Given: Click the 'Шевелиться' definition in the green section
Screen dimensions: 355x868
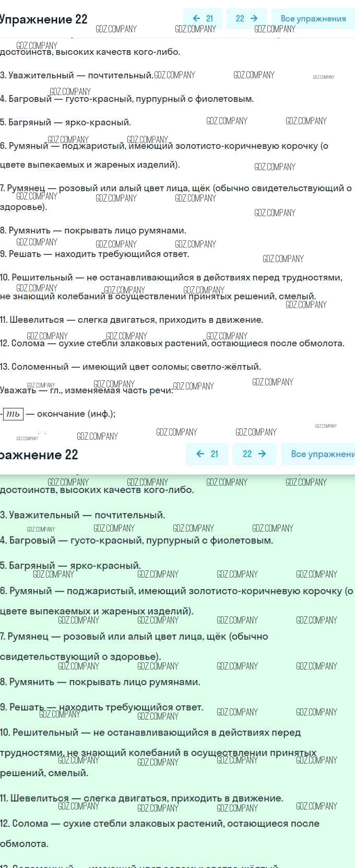Looking at the screenshot, I should [x=141, y=798].
